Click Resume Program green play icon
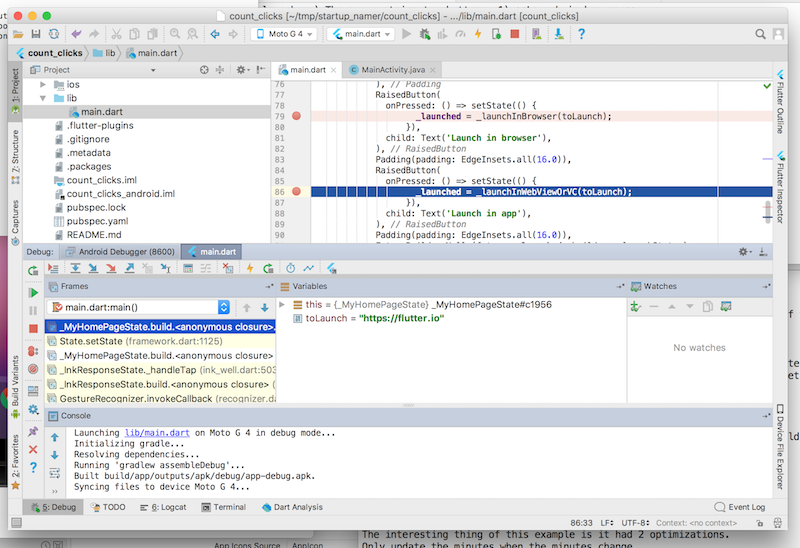The image size is (800, 548). (33, 293)
